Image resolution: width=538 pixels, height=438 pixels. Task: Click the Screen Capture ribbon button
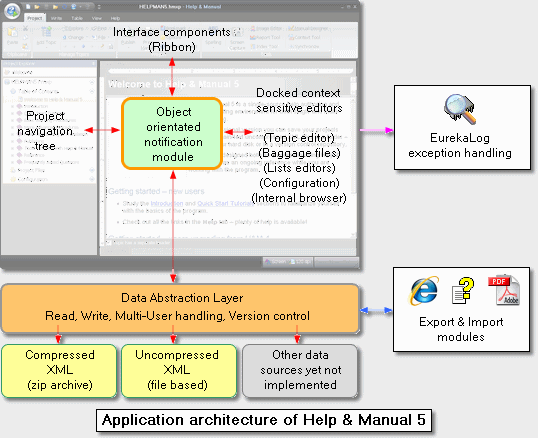[x=237, y=38]
